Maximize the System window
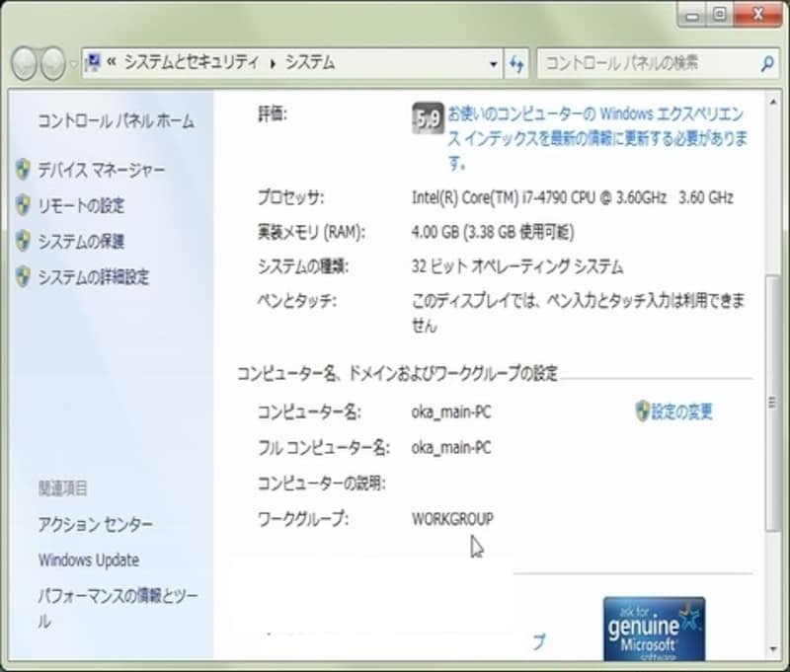The width and height of the screenshot is (790, 672). click(720, 15)
